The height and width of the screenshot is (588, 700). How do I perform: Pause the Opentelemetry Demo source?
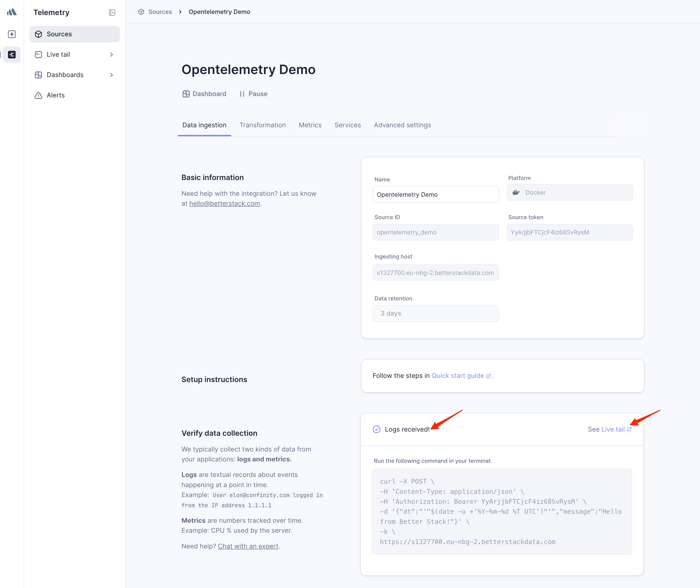(x=253, y=94)
